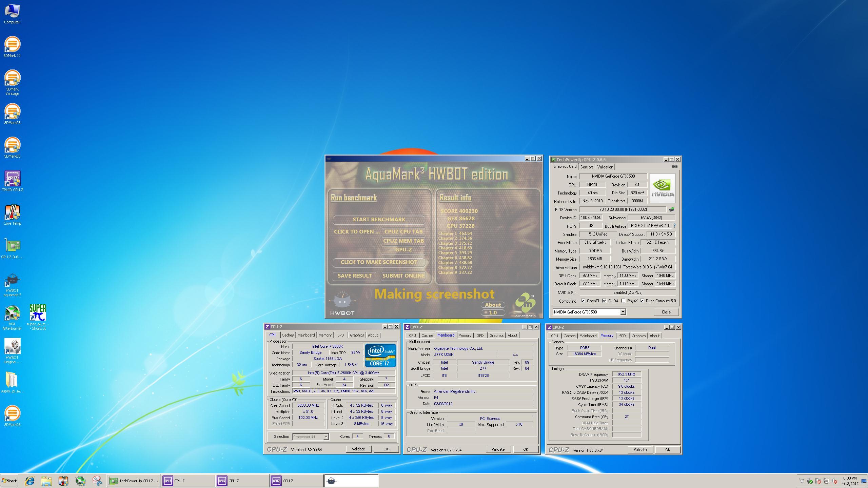This screenshot has width=868, height=488.
Task: Click OK in the CPU-Z Mainboard window
Action: click(525, 449)
